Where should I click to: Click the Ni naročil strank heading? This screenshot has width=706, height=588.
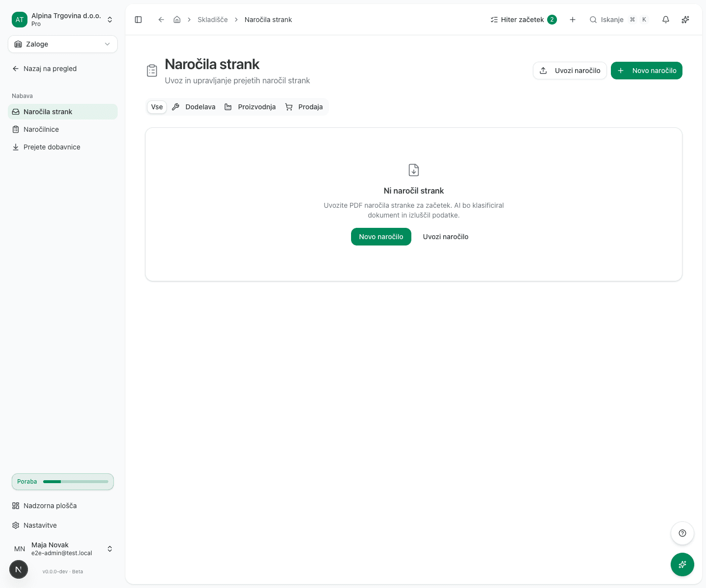click(x=414, y=191)
